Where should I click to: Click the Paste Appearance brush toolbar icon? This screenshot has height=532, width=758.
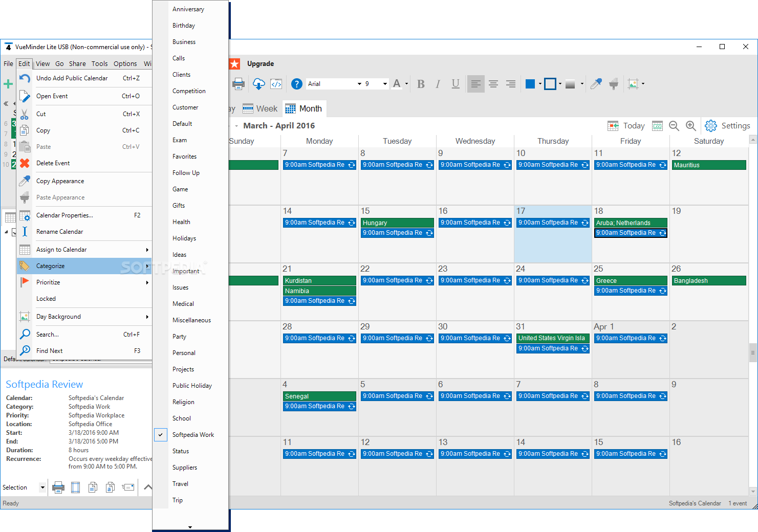[614, 84]
